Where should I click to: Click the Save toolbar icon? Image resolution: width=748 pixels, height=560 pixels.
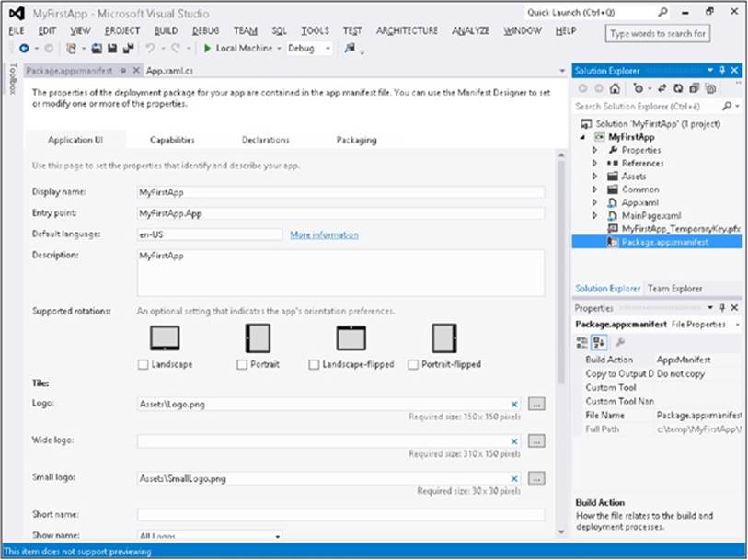pyautogui.click(x=112, y=48)
